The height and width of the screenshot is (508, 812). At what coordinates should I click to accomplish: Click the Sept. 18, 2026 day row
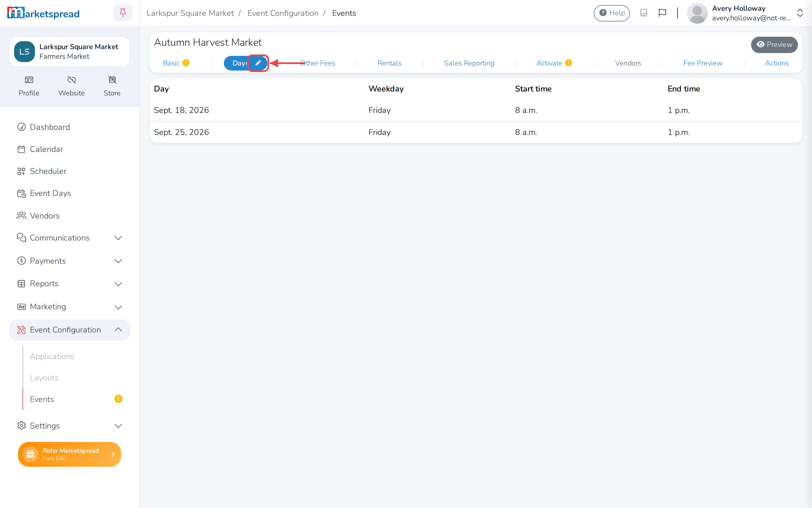coord(476,110)
